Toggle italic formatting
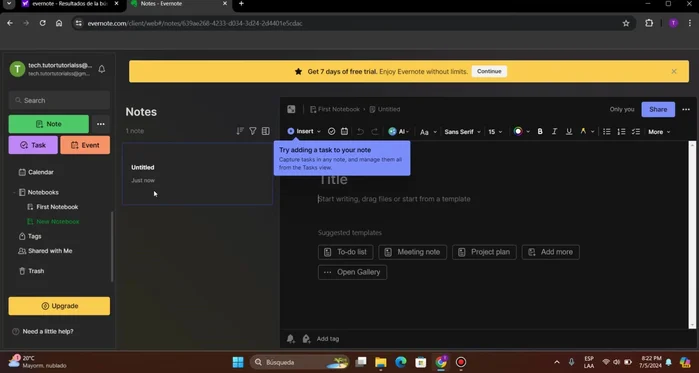This screenshot has width=699, height=373. click(x=554, y=131)
